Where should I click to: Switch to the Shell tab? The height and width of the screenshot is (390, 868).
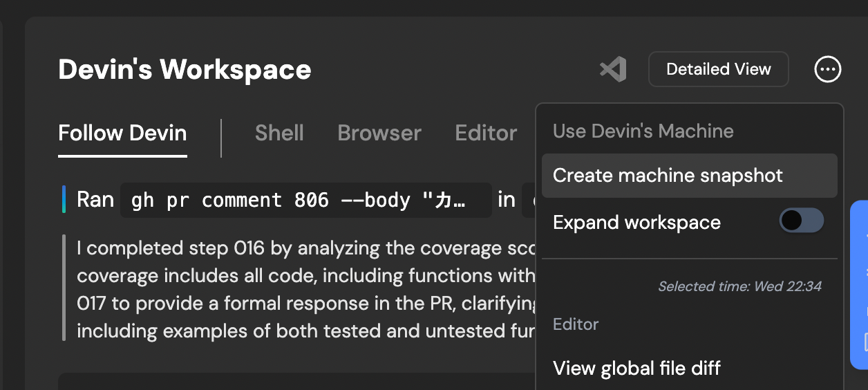click(x=279, y=133)
